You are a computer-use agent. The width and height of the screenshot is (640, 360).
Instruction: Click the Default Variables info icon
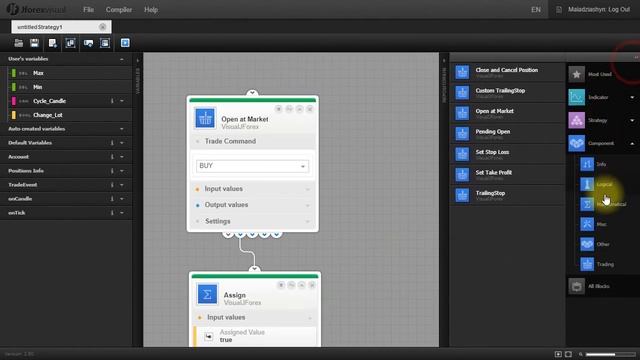[x=112, y=143]
